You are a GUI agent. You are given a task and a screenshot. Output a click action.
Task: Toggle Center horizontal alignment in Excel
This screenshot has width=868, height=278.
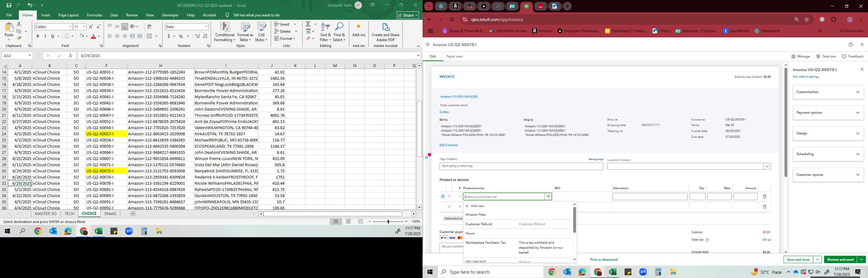[x=117, y=36]
